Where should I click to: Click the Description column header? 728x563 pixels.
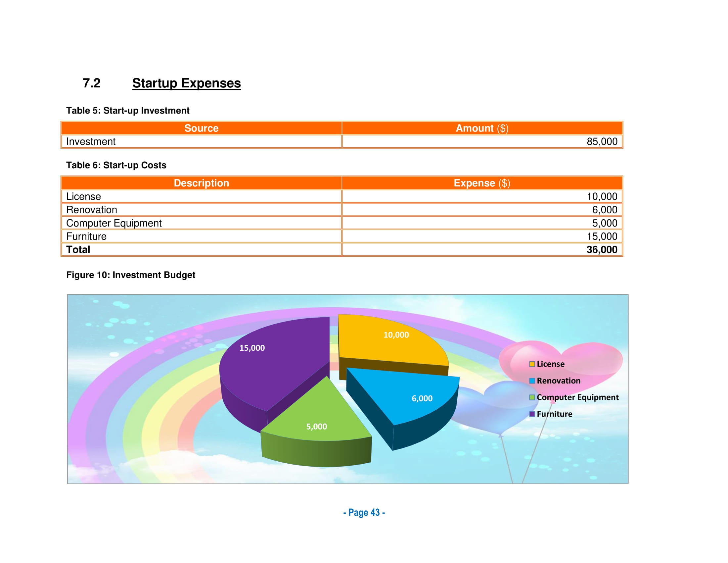tap(201, 183)
